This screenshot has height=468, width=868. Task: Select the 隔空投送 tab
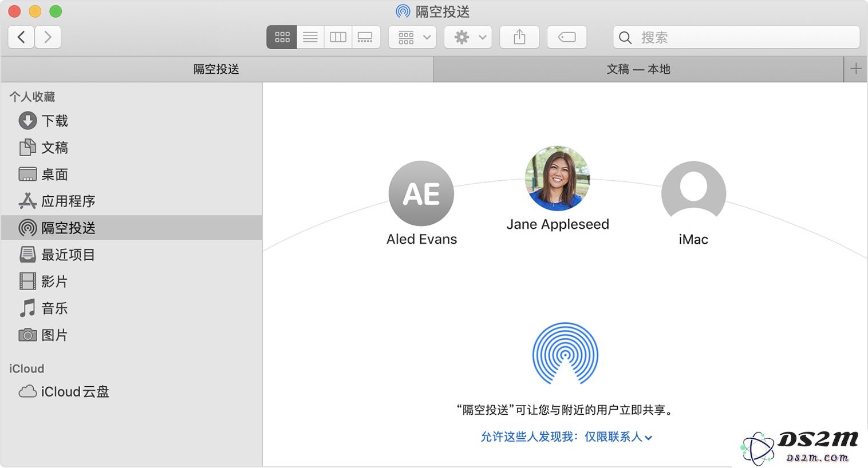(x=216, y=69)
